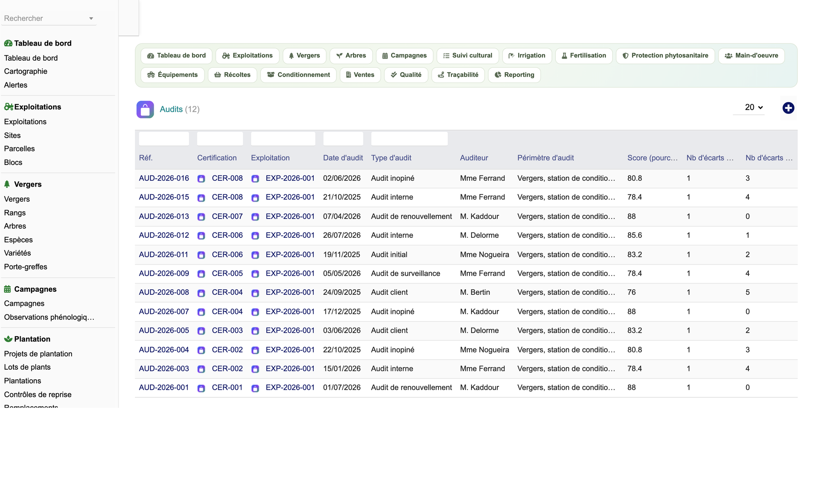Click dashboard gauge icon beside sidebar Tableau de bord heading
This screenshot has width=815, height=504.
click(x=8, y=43)
